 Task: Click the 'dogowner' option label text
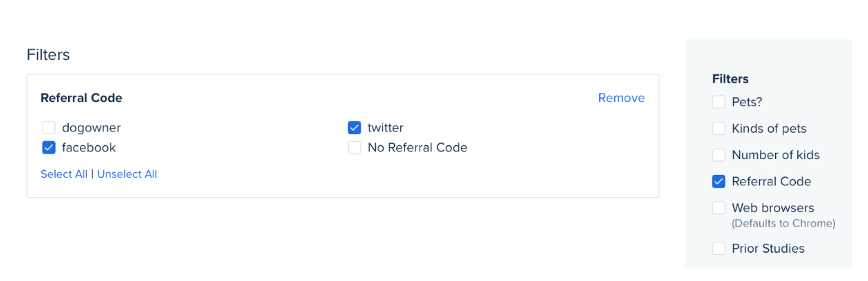(x=91, y=127)
